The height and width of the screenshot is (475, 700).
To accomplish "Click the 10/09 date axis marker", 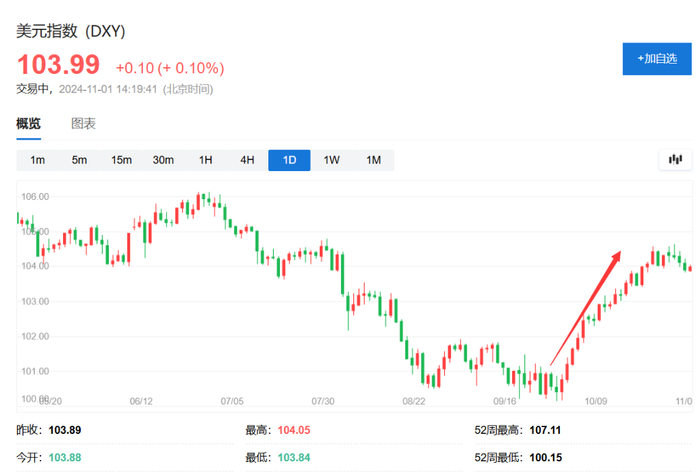I will pos(596,400).
